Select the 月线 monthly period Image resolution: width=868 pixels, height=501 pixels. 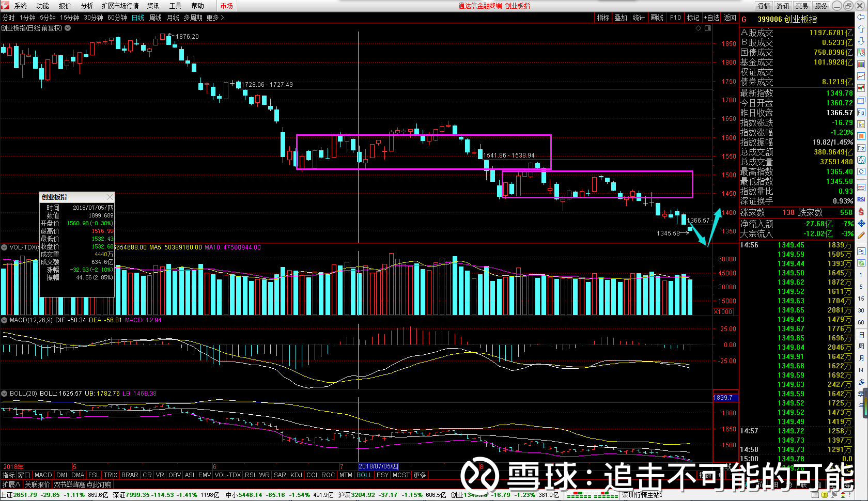pyautogui.click(x=173, y=18)
